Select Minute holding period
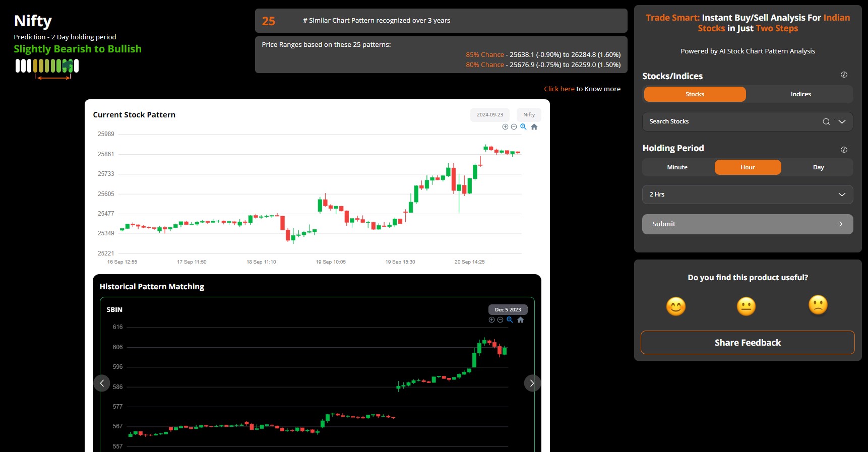868x452 pixels. [677, 167]
